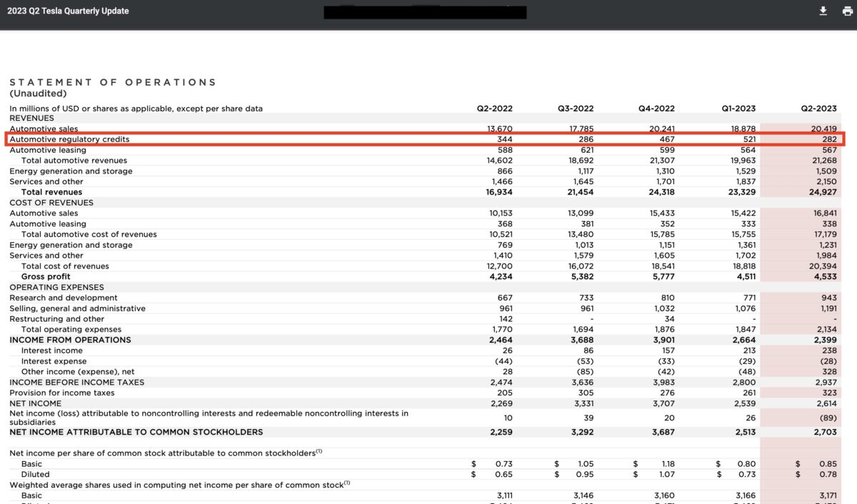This screenshot has width=857, height=504.
Task: Click the Other income value 328
Action: tap(829, 372)
